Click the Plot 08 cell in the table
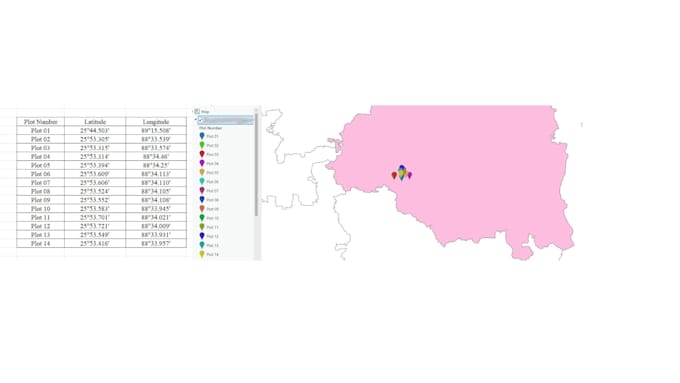Viewport: 680px width, 383px height. [41, 191]
